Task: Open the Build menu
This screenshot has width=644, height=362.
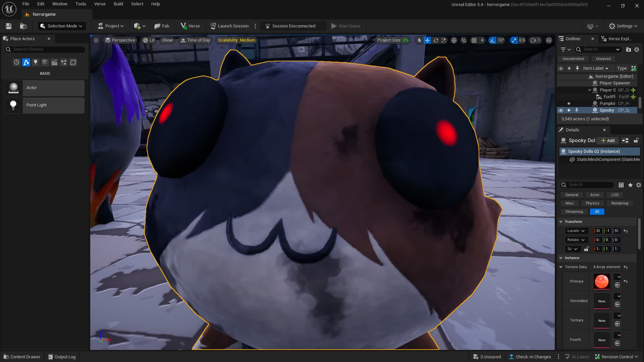Action: [x=118, y=4]
